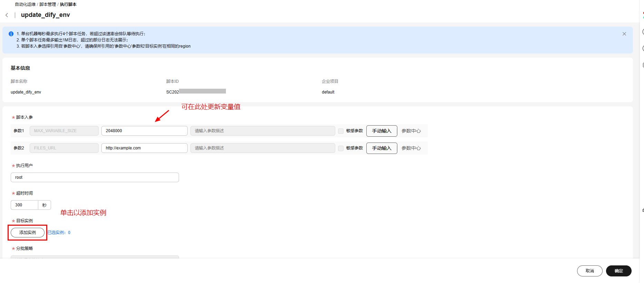
Task: Confirm with the 确定 button
Action: 619,271
